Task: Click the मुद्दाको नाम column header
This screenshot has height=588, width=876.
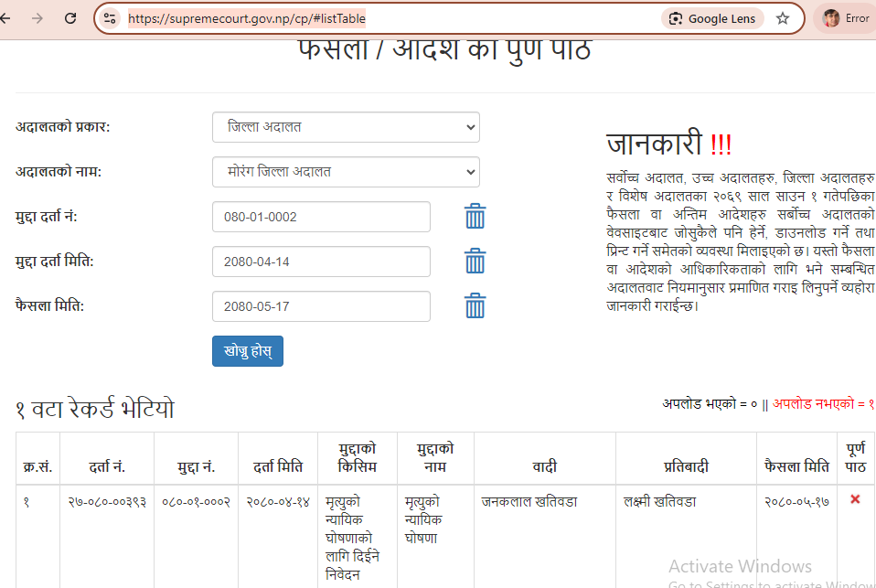Action: [x=435, y=458]
